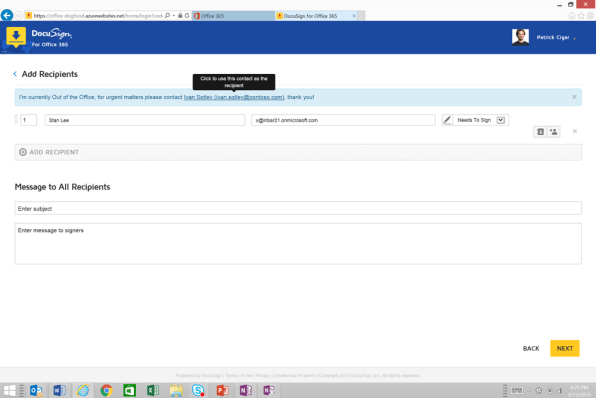Switch to the Office 365 browser tab
The image size is (596, 398).
click(233, 16)
